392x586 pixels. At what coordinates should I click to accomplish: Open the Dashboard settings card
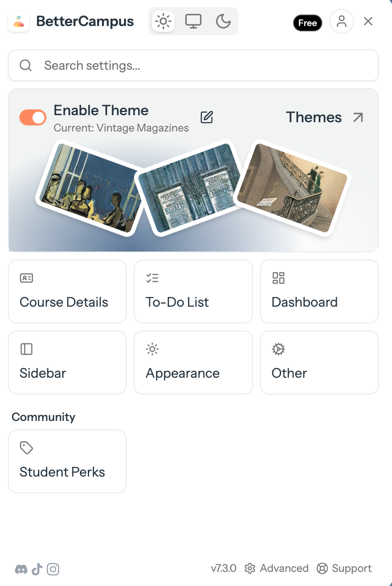pos(319,291)
